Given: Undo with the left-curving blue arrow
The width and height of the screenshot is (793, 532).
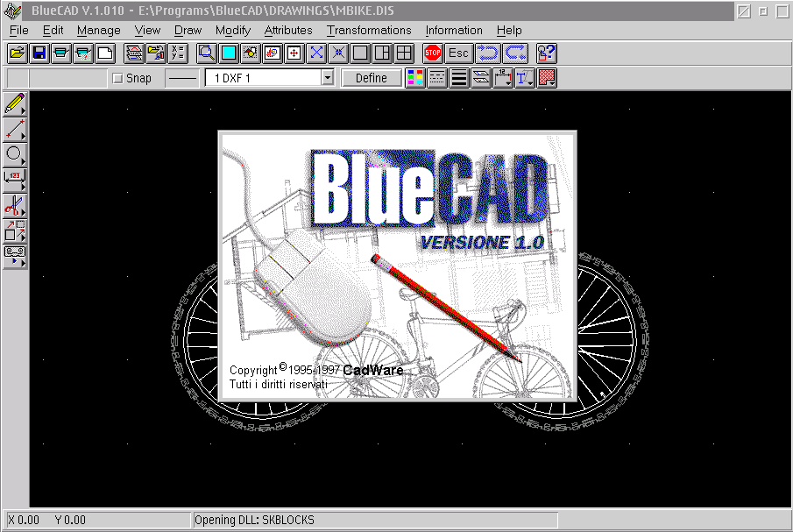Looking at the screenshot, I should pyautogui.click(x=487, y=53).
